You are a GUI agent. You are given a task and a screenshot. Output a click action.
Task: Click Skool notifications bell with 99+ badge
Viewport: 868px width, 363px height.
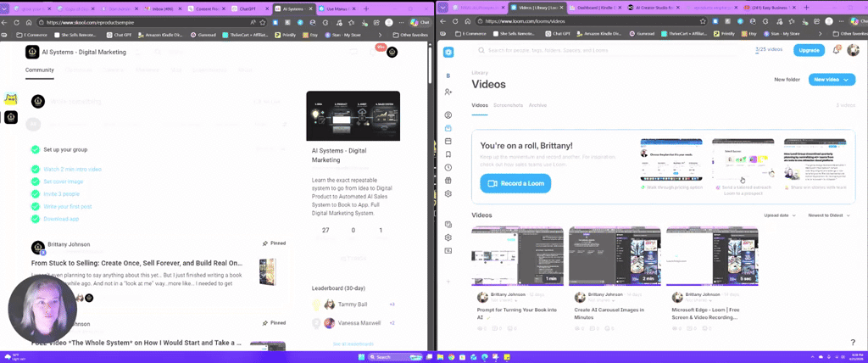click(x=375, y=51)
